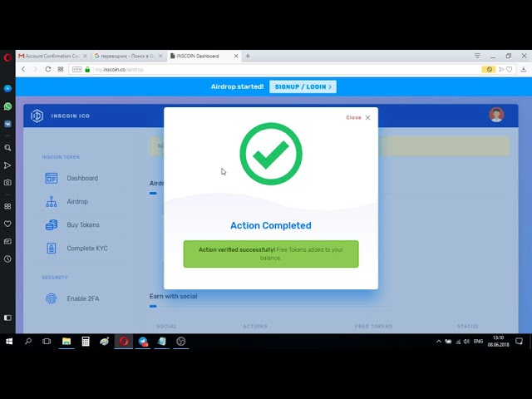Go forward to the next page
Image resolution: width=532 pixels, height=399 pixels.
click(35, 69)
